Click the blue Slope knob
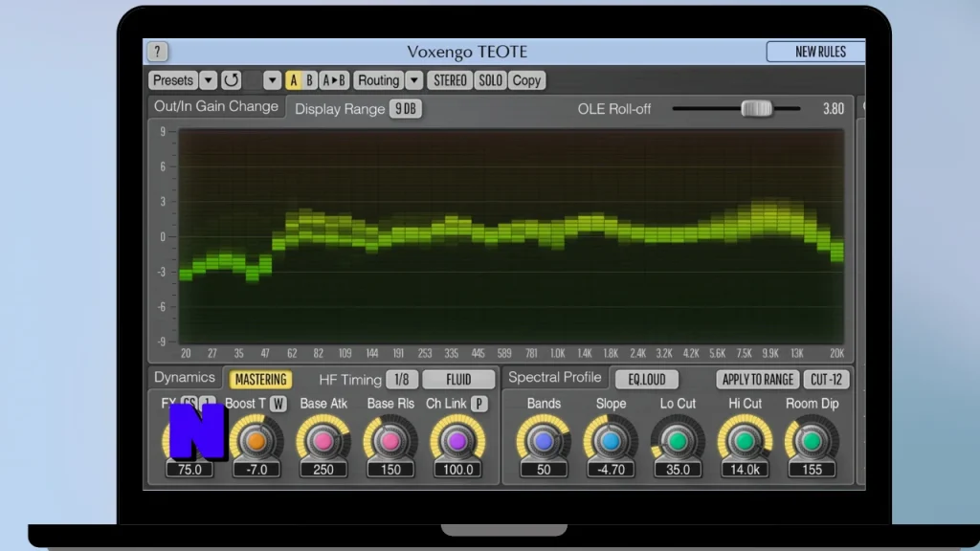Screen dimensions: 980x551 click(611, 441)
